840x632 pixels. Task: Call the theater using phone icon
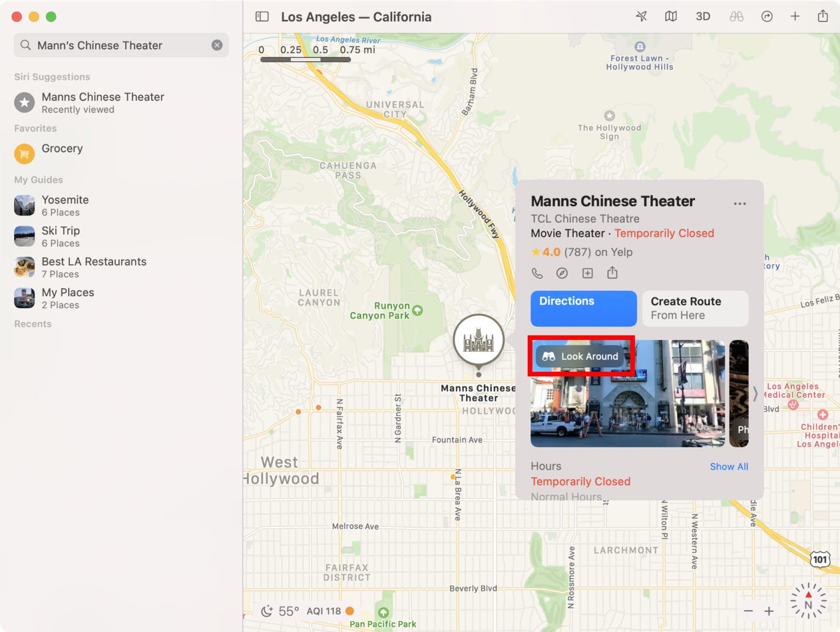pos(537,273)
